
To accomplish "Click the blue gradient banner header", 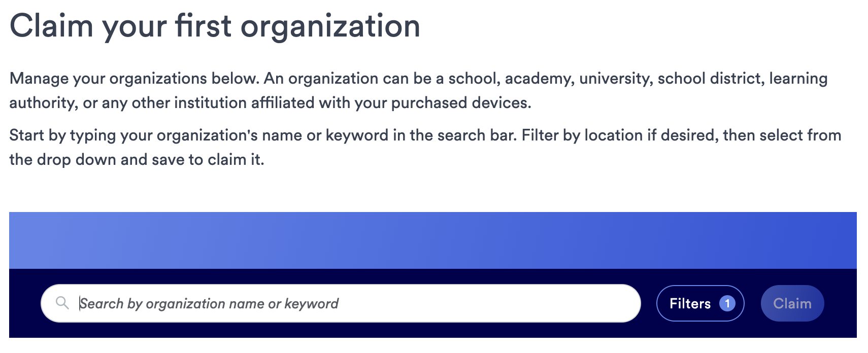I will pos(434,238).
